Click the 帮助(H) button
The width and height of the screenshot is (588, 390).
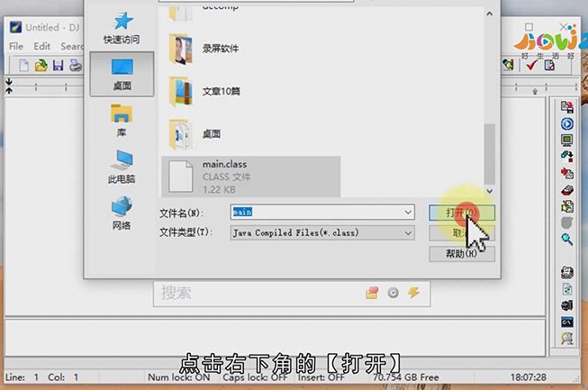pos(462,253)
